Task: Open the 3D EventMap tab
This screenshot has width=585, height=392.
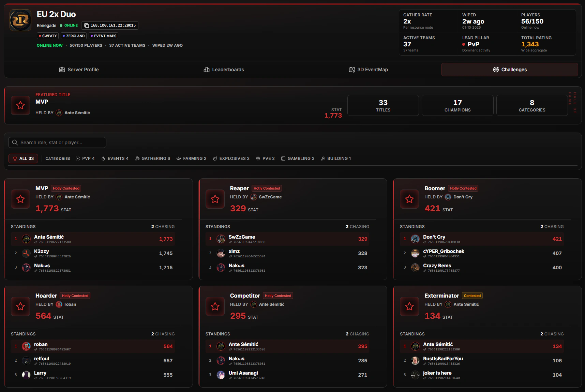Action: point(368,70)
